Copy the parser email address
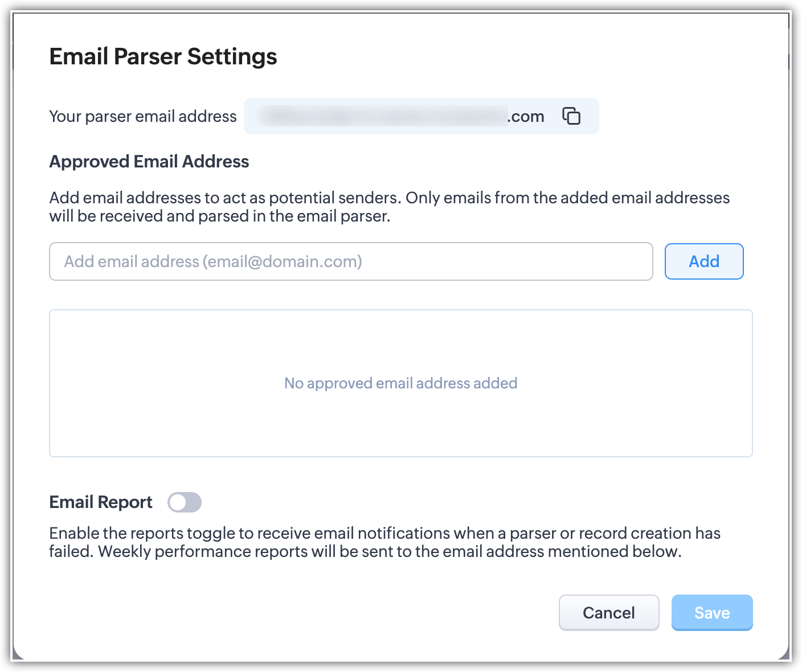This screenshot has height=672, width=802. (x=571, y=116)
